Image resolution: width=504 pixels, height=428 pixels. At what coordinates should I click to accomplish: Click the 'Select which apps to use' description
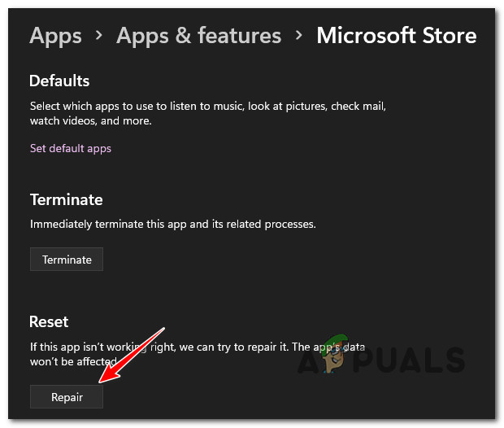(207, 106)
